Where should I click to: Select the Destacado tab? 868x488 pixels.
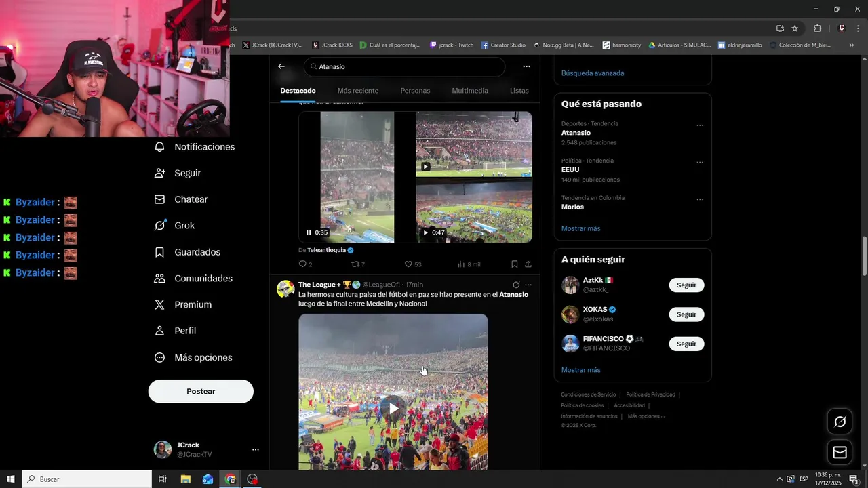(298, 91)
